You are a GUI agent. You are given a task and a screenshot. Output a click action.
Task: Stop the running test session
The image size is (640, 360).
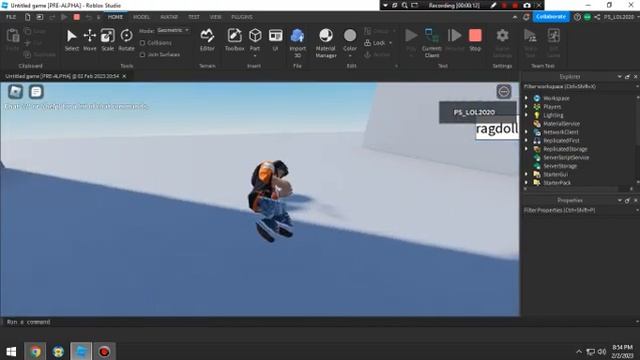point(475,40)
